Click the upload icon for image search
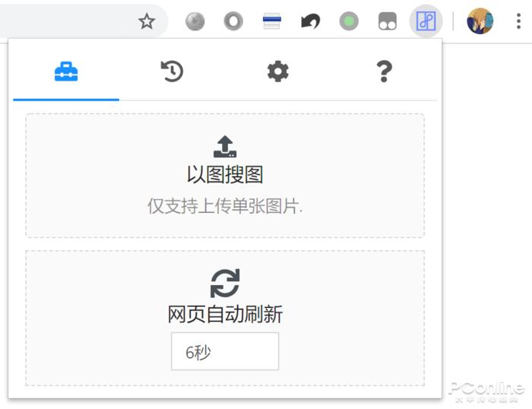Screen dimensions: 532x409 (x=225, y=146)
